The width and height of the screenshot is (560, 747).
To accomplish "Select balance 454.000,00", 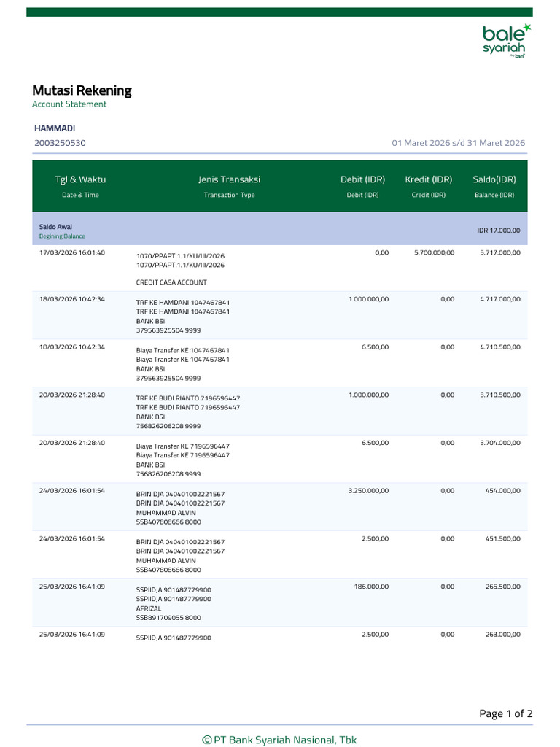I will [x=503, y=491].
